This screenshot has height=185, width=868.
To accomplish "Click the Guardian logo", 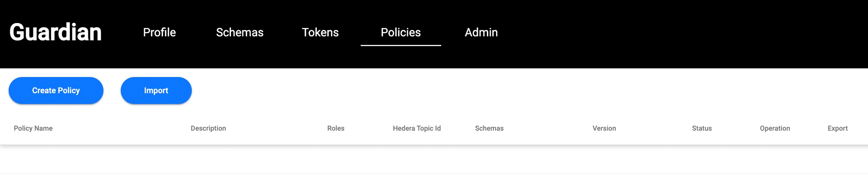I will 55,32.
